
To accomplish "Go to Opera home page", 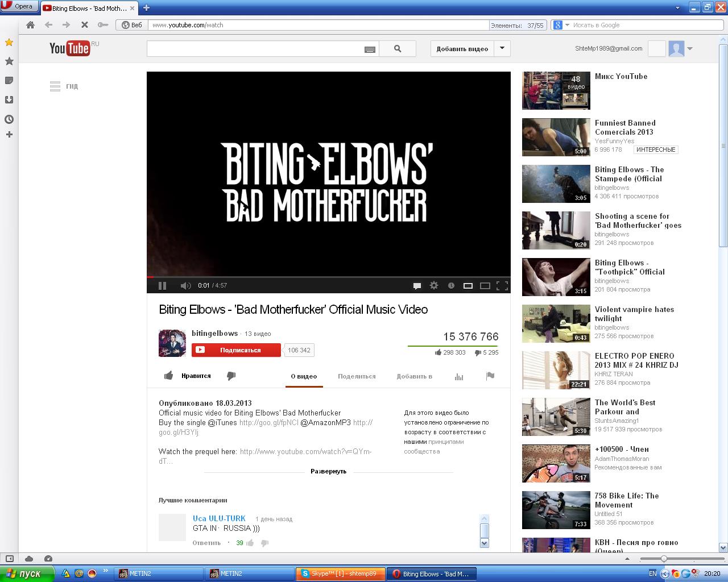I will point(31,25).
